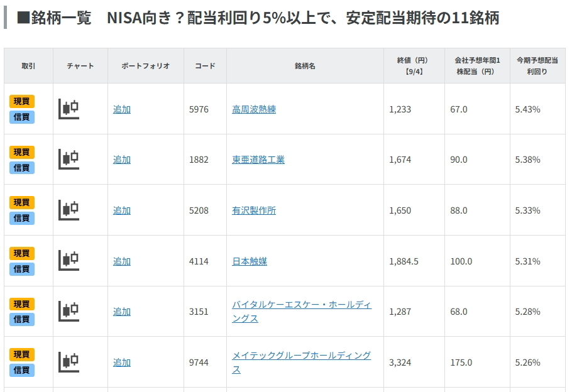Select yield 5.28% cell

tap(537, 312)
